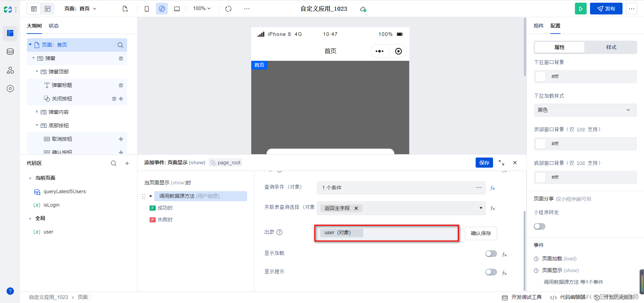
Task: Select the 样式 segment tab
Action: (x=611, y=47)
